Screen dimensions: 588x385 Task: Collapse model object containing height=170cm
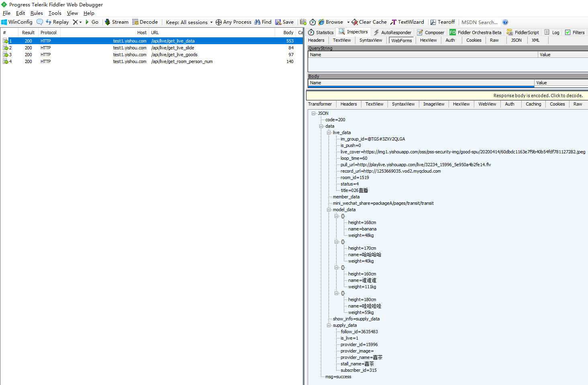click(x=337, y=242)
